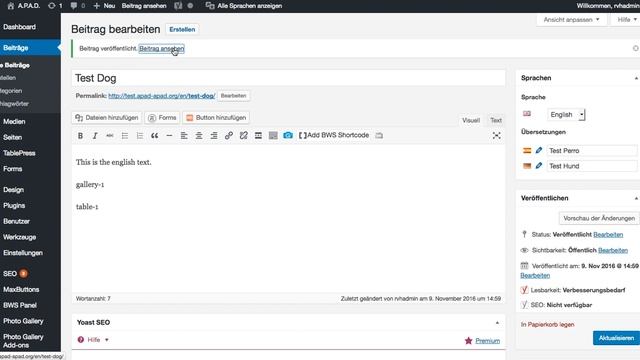Expand Yoast Hilfe dropdown

click(x=93, y=340)
